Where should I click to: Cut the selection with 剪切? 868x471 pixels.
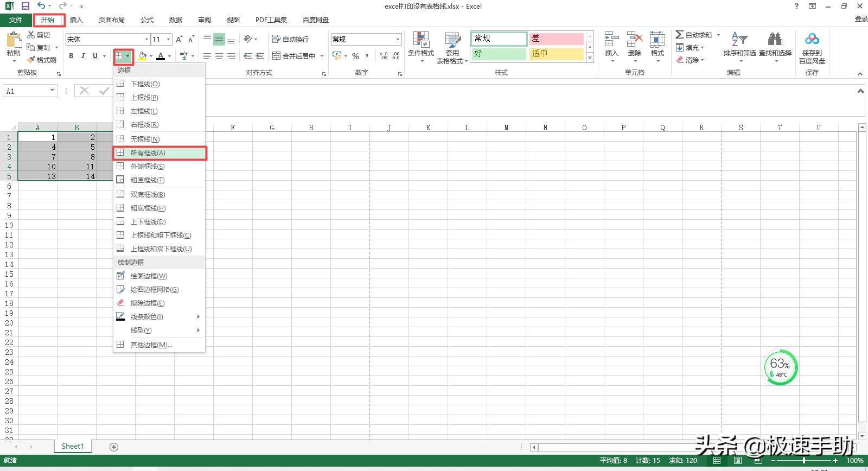coord(39,35)
